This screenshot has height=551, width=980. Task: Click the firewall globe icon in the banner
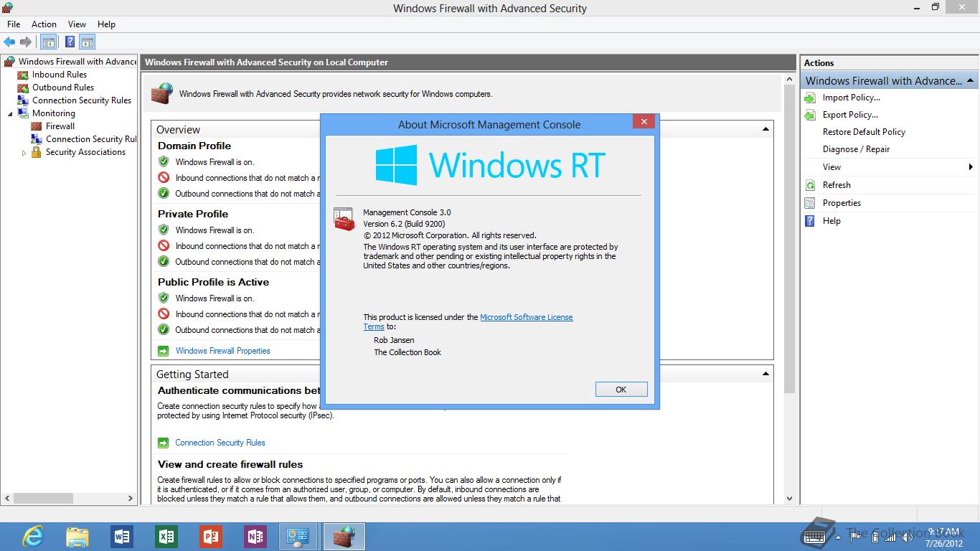coord(162,93)
